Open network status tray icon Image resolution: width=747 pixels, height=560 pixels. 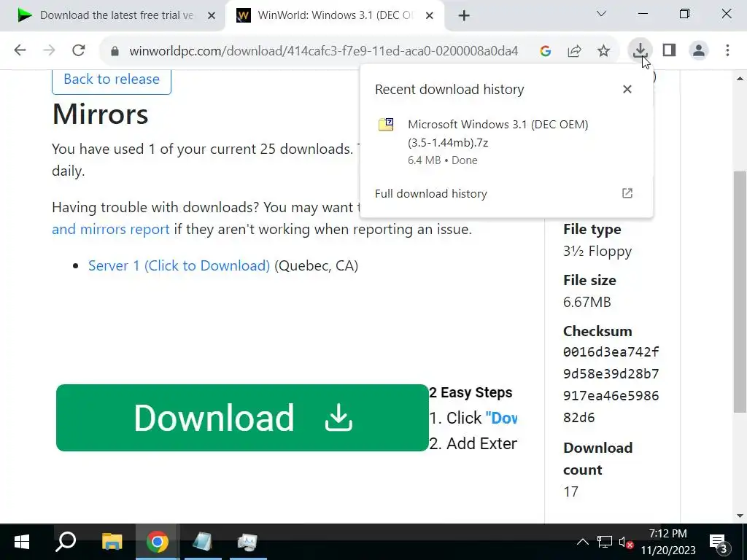tap(605, 542)
